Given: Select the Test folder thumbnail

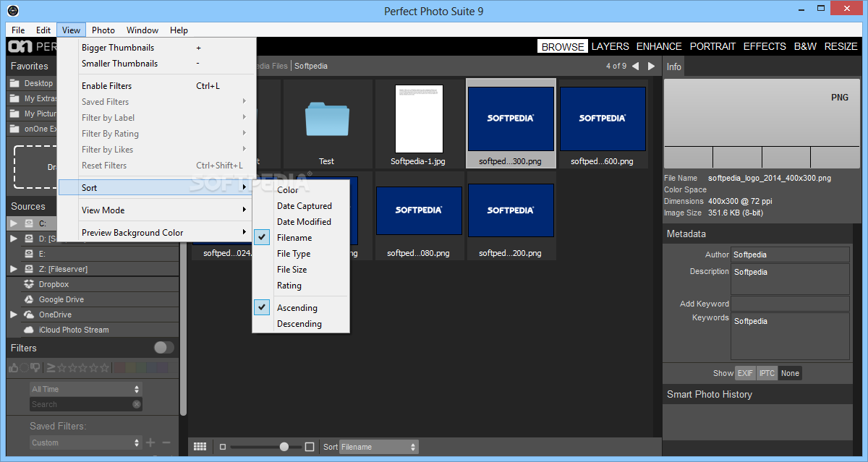Looking at the screenshot, I should click(327, 124).
